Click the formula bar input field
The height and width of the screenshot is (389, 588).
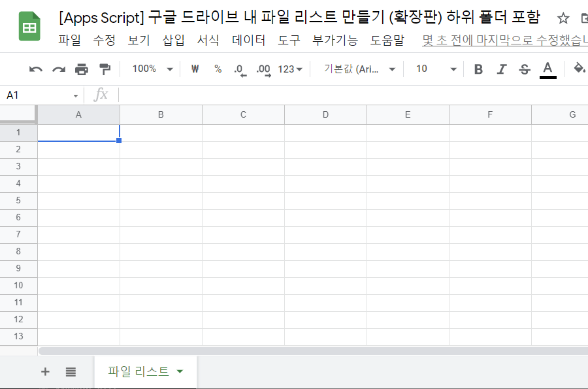tap(353, 95)
